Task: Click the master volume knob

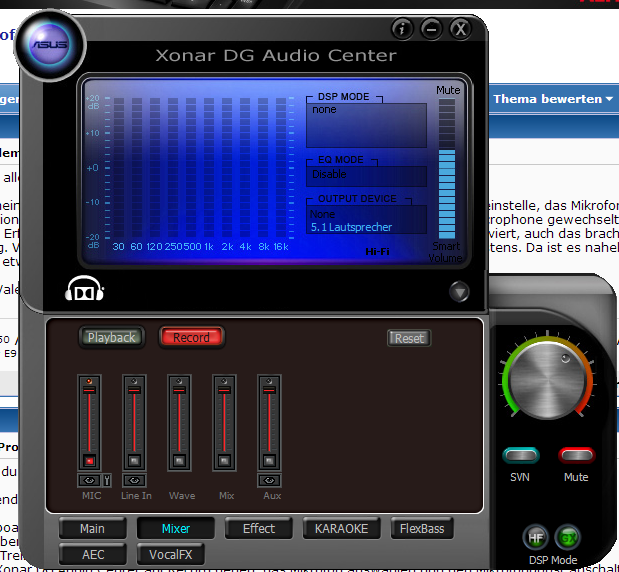Action: pos(548,380)
